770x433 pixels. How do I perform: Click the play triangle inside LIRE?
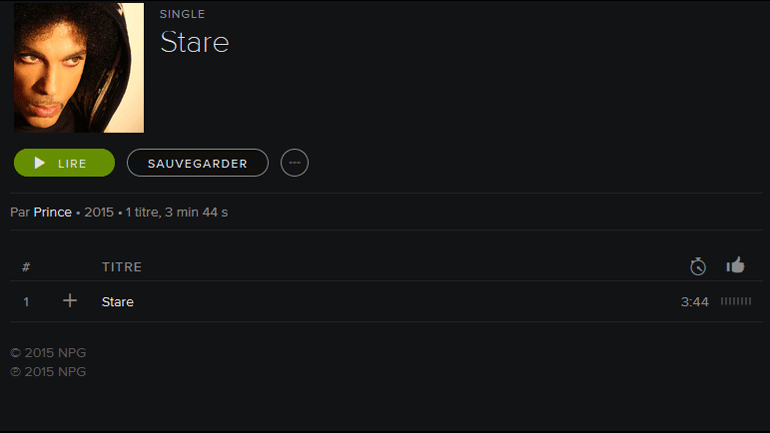tap(39, 163)
